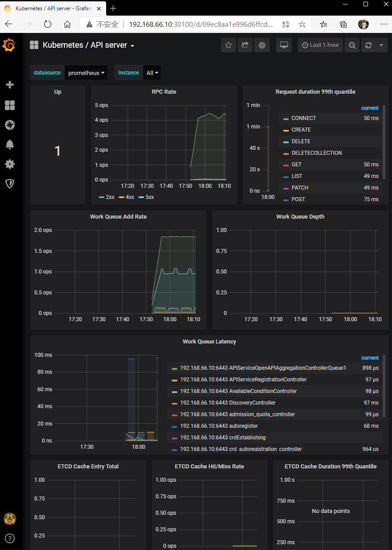392x550 pixels.
Task: Reload the browser page
Action: tap(48, 24)
